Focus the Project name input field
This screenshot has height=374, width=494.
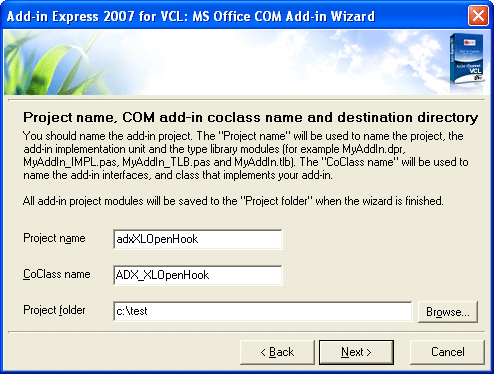point(198,239)
